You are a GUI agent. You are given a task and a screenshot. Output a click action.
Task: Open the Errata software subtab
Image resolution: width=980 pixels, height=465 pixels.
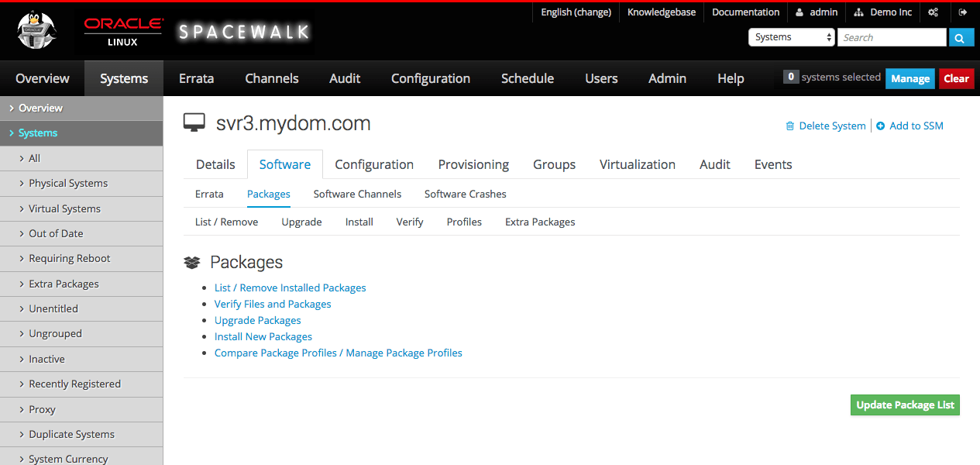[x=209, y=194]
